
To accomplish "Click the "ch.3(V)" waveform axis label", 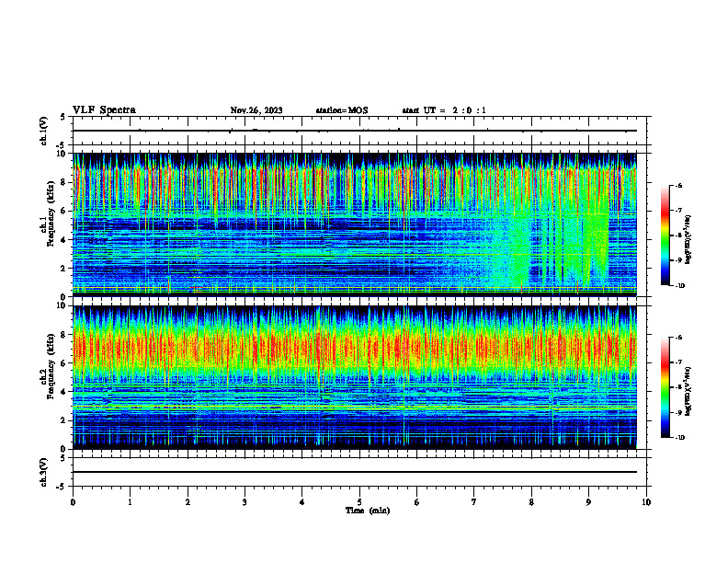I will (44, 472).
